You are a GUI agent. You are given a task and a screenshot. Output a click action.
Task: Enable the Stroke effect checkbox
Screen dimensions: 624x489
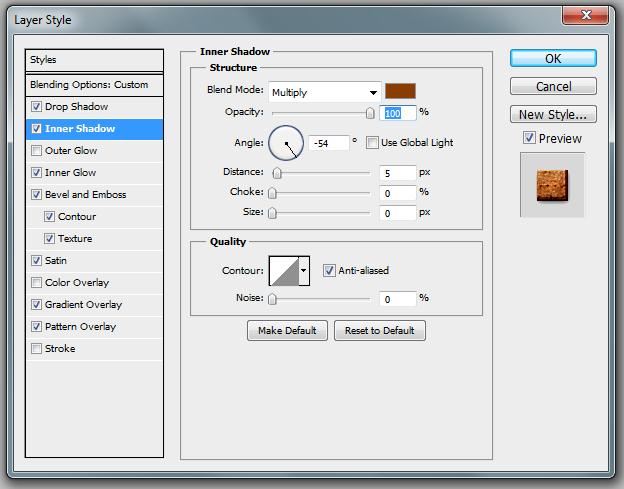click(x=37, y=349)
